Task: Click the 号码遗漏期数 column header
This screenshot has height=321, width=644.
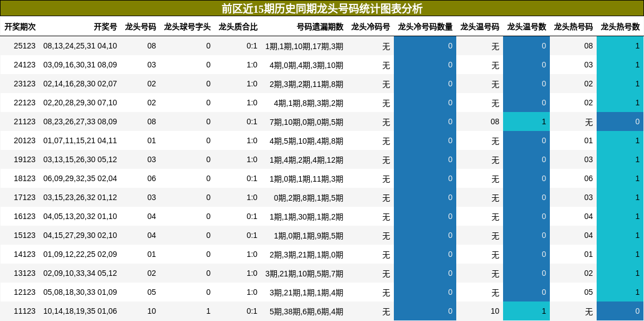Action: pos(320,27)
